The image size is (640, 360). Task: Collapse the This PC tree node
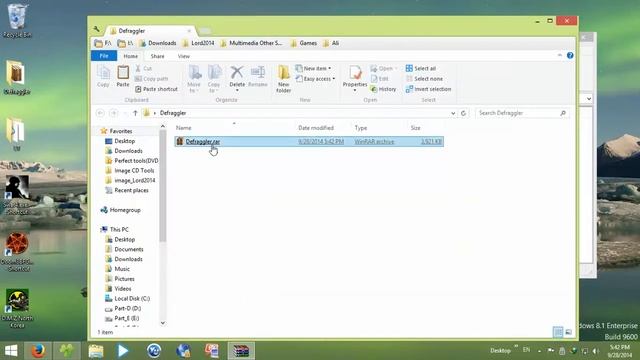(100, 229)
